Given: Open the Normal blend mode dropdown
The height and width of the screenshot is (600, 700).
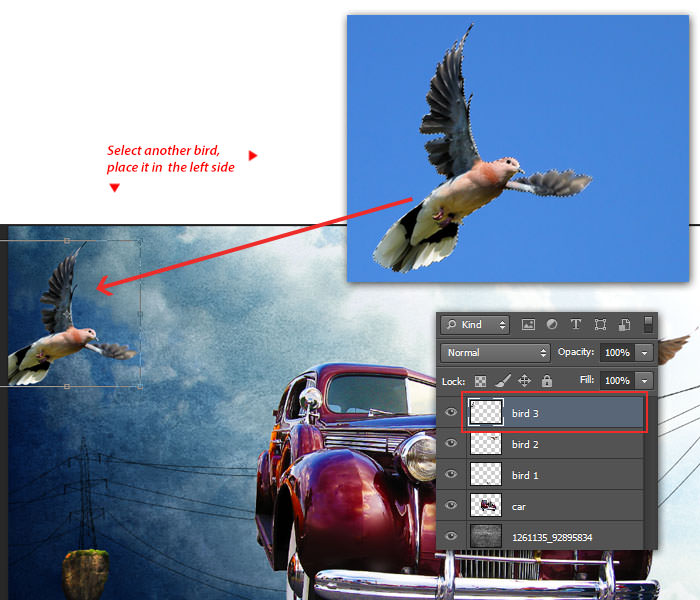Looking at the screenshot, I should (496, 353).
